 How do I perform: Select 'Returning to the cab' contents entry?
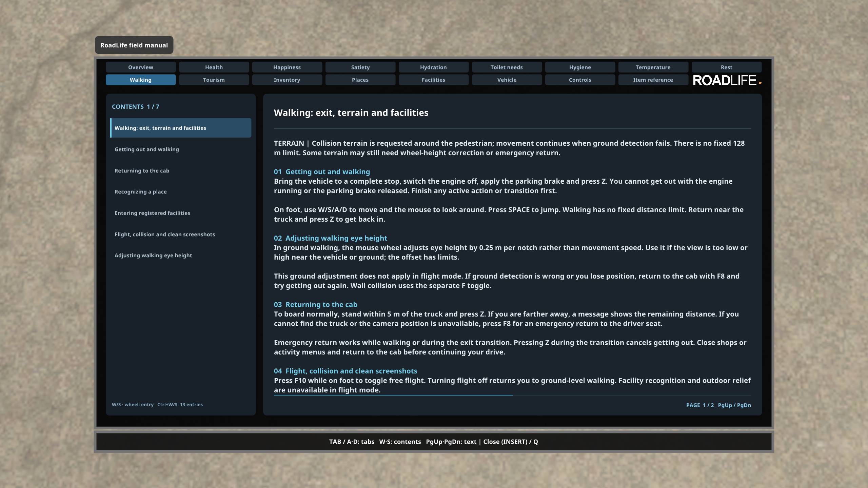point(181,170)
